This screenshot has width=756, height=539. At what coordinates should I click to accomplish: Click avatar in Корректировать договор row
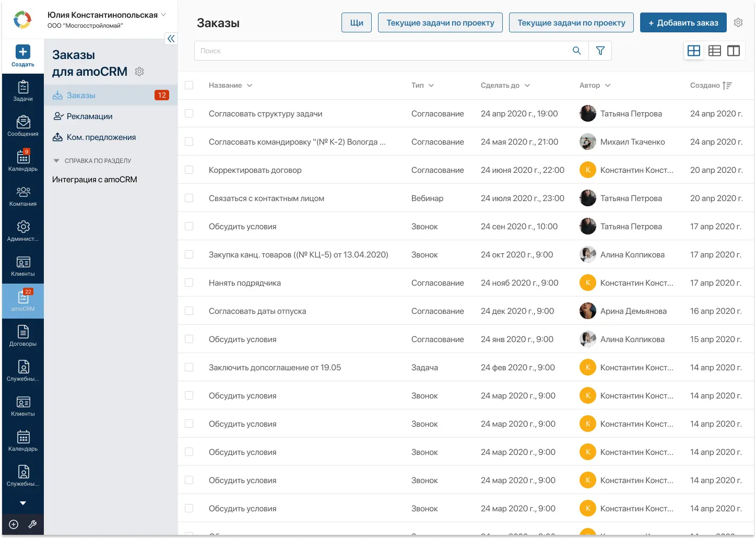click(588, 170)
